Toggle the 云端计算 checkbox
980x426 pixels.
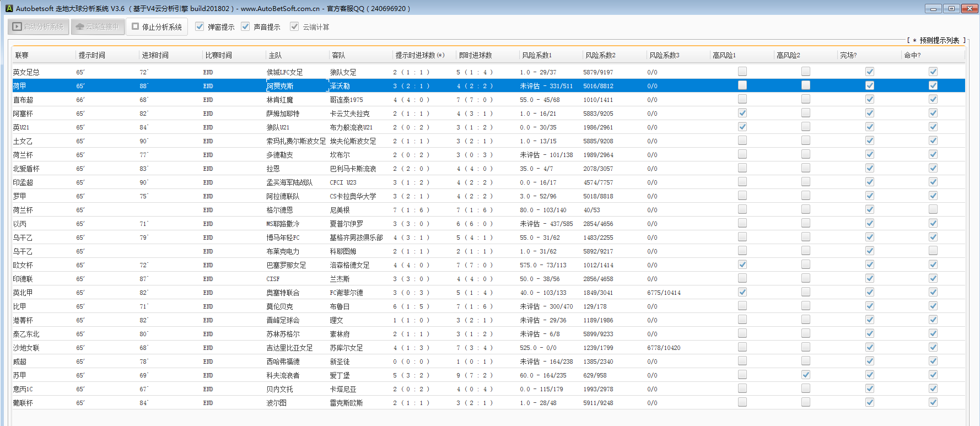[x=294, y=26]
